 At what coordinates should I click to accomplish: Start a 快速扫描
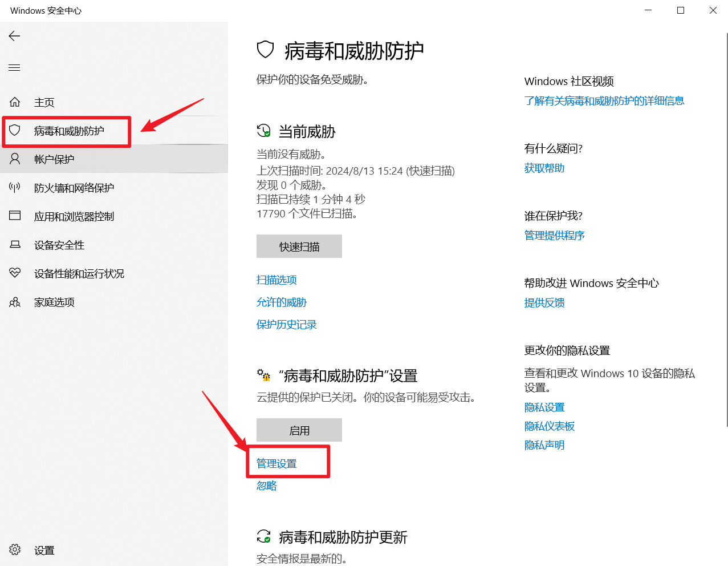coord(299,246)
